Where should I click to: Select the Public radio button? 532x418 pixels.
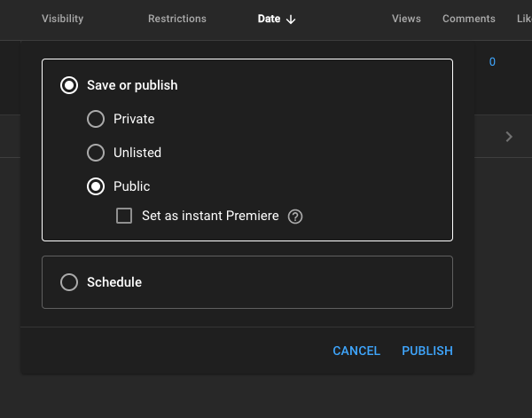(x=96, y=186)
